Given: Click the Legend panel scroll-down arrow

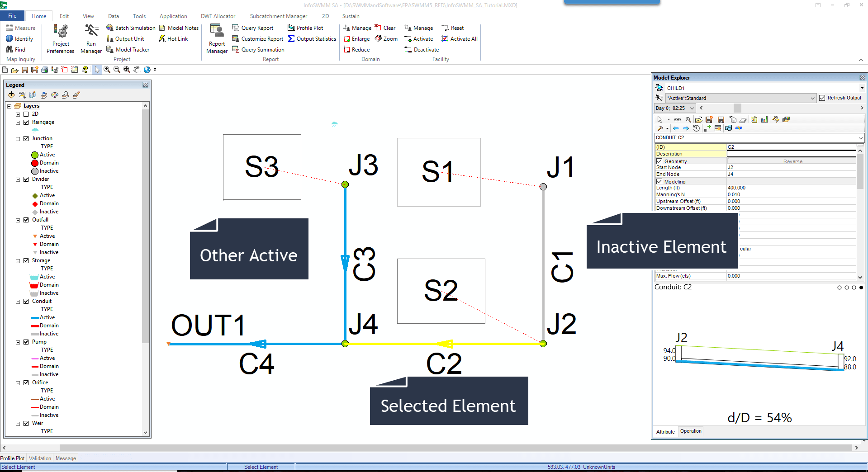Looking at the screenshot, I should (145, 432).
